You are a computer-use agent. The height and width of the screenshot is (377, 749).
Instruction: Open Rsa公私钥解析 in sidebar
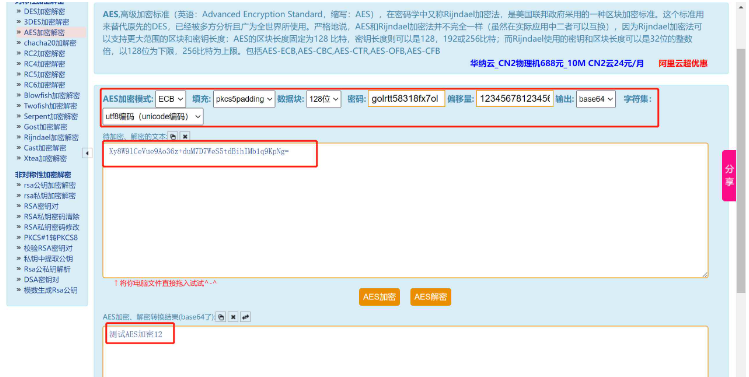[47, 269]
